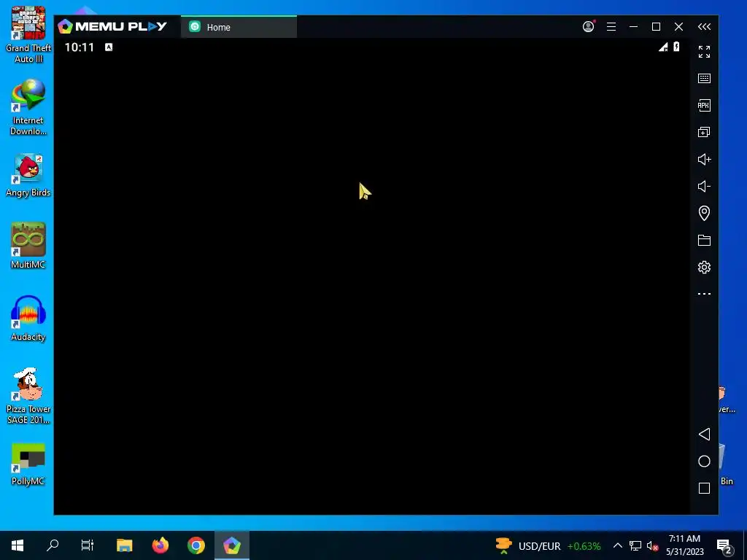
Task: Open the network tray icon
Action: click(635, 545)
